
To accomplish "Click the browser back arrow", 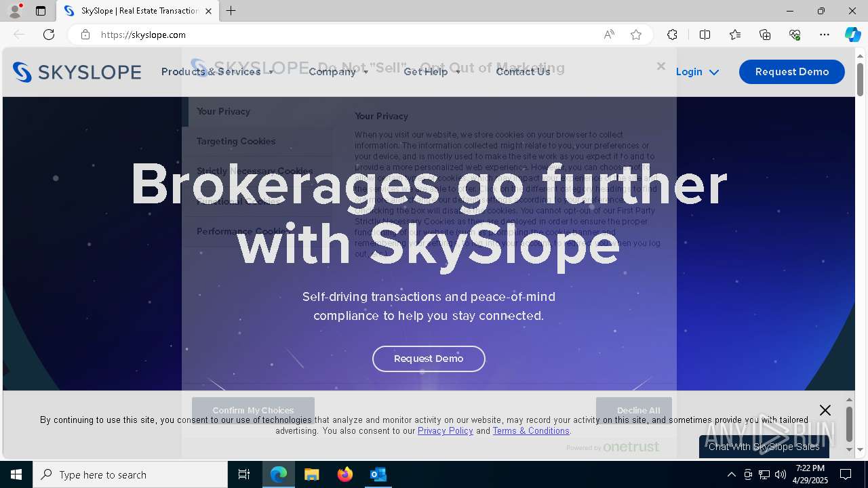I will 19,35.
